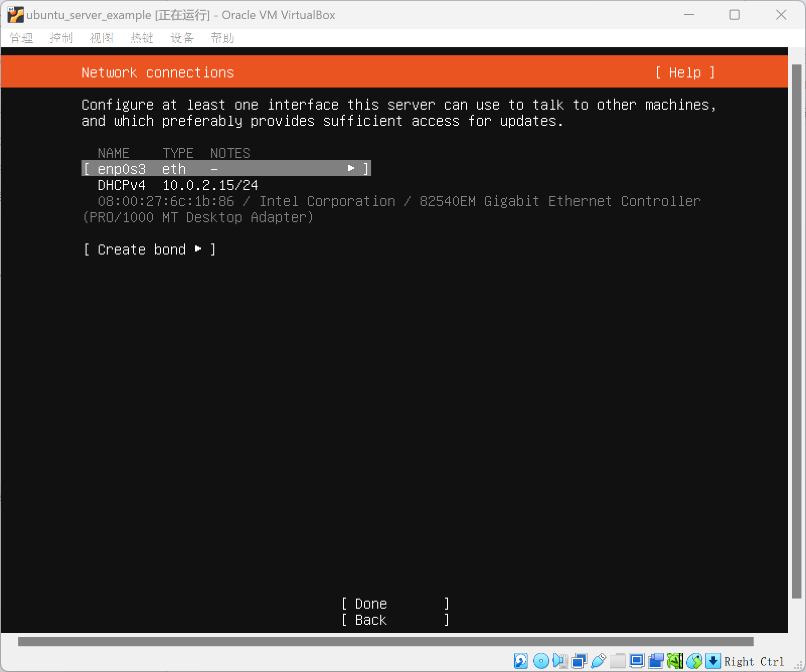Open the Help button in header
This screenshot has height=672, width=806.
pos(685,72)
